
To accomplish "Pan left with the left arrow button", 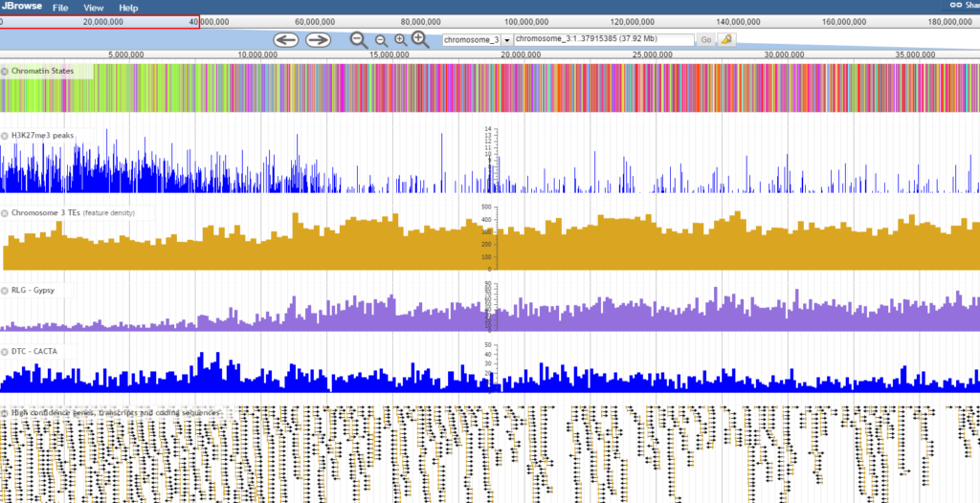I will (286, 39).
